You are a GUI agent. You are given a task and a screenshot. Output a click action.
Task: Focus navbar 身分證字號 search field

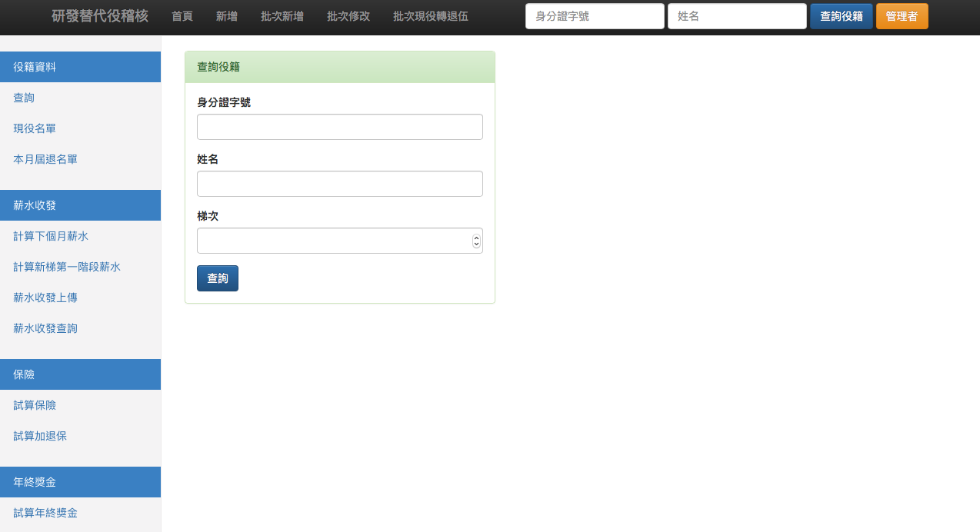[595, 16]
